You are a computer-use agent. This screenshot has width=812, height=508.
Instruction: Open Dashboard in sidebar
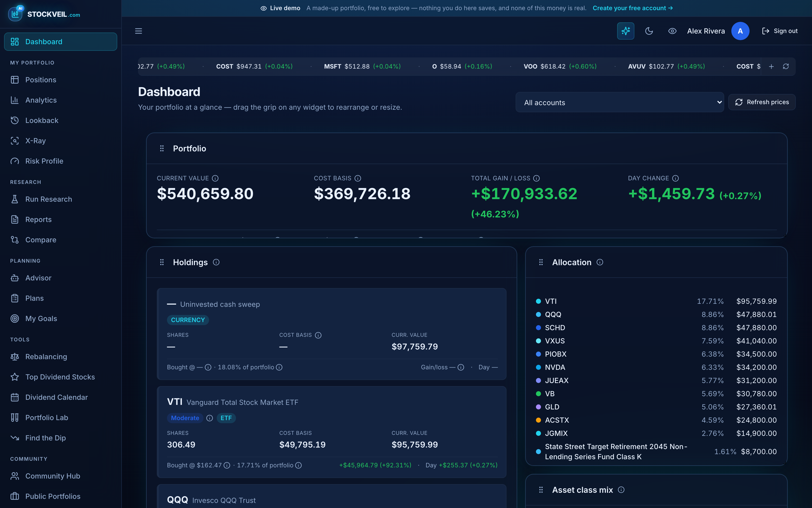[60, 42]
